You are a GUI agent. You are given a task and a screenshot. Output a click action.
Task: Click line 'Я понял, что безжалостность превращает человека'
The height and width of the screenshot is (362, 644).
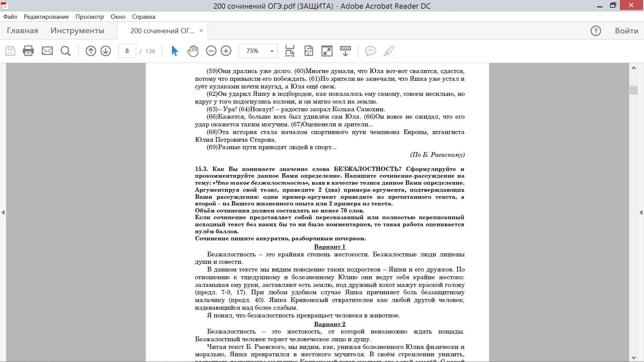pyautogui.click(x=304, y=315)
